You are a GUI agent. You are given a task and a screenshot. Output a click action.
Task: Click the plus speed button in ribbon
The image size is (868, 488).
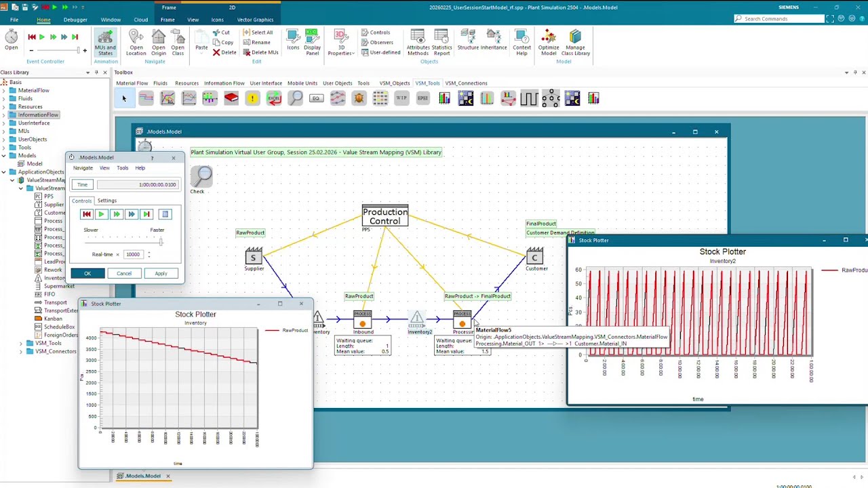(85, 50)
